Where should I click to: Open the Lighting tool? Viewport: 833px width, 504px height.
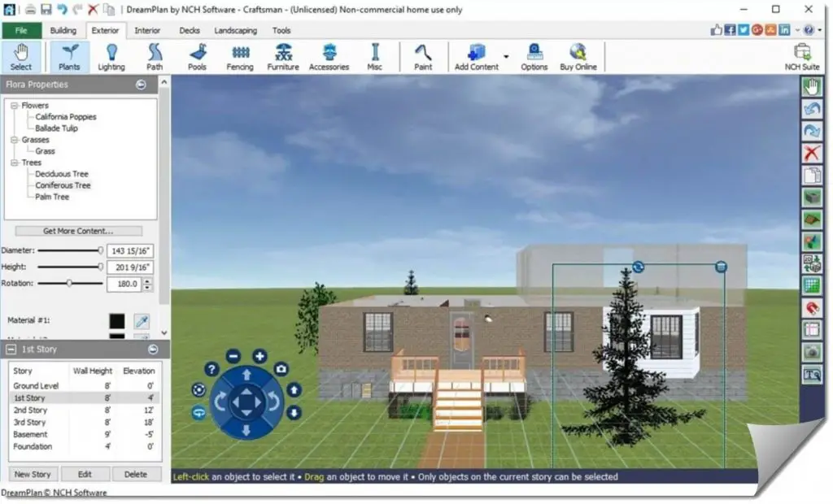tap(111, 56)
